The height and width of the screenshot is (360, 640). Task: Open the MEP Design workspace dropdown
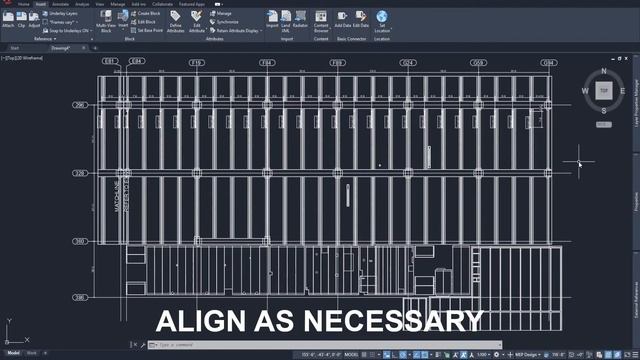coord(527,355)
